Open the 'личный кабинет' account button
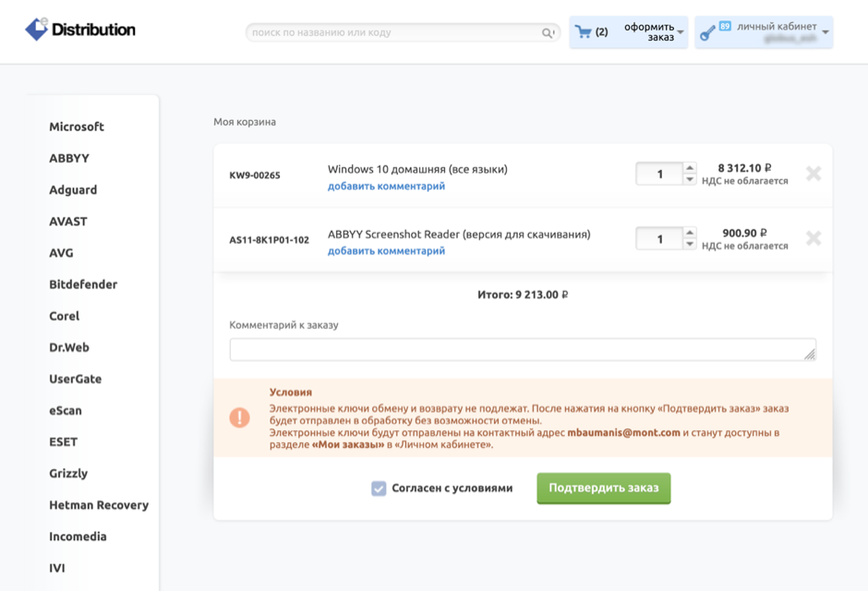 [x=764, y=32]
